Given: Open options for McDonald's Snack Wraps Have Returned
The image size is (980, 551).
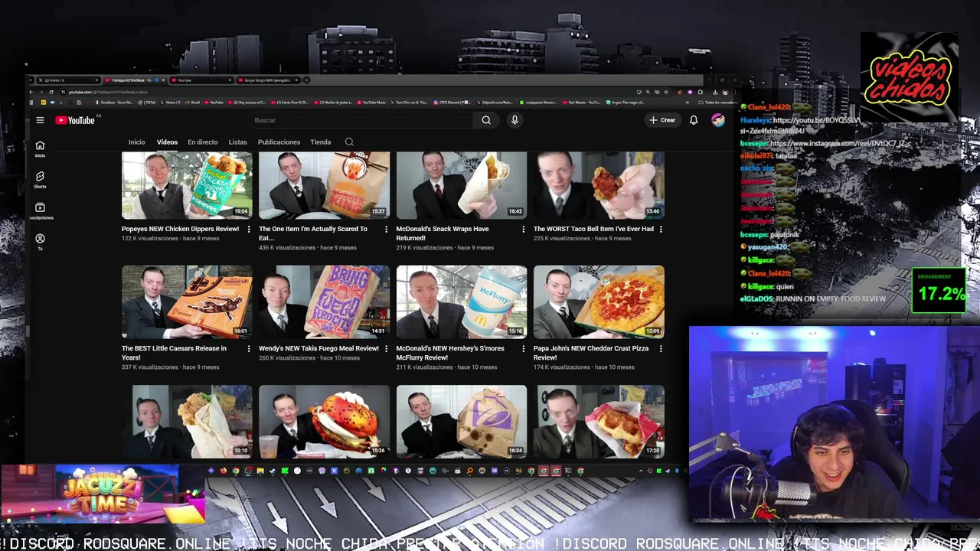Looking at the screenshot, I should [x=523, y=229].
